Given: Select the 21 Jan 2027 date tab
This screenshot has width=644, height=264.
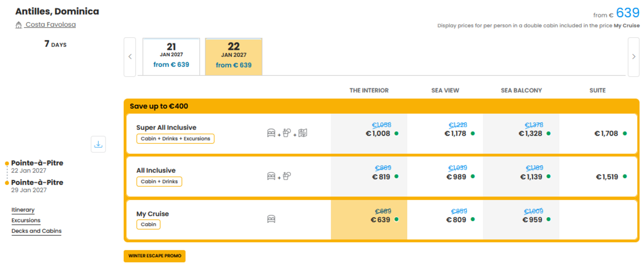Looking at the screenshot, I should pyautogui.click(x=171, y=56).
